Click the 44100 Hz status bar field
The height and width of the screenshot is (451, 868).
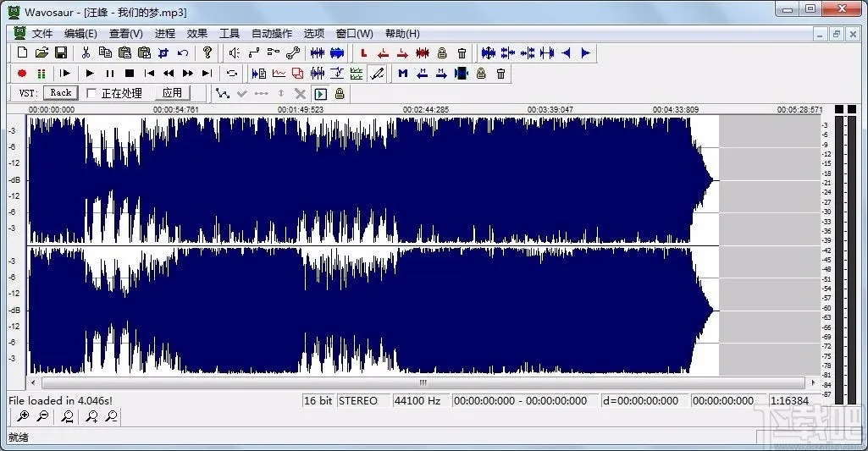(421, 400)
